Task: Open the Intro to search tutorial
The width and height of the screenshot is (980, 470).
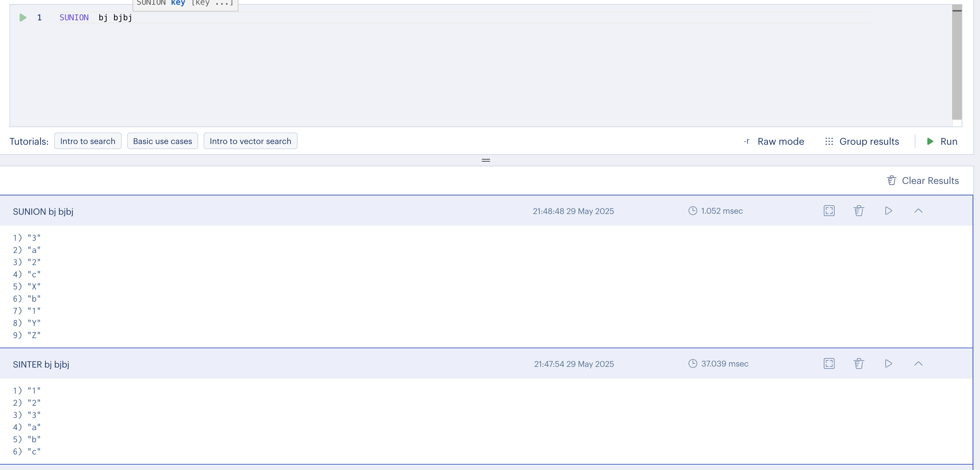Action: coord(88,141)
